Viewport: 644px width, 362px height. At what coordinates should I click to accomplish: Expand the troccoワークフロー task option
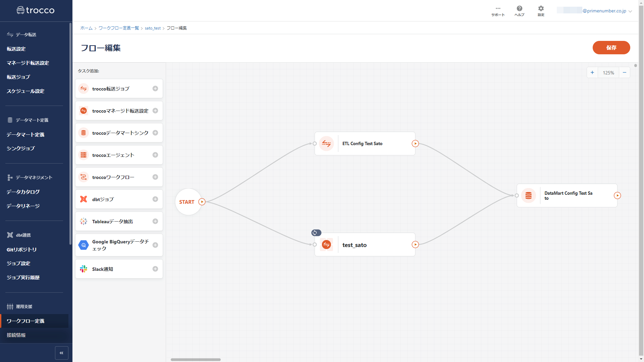(x=155, y=177)
